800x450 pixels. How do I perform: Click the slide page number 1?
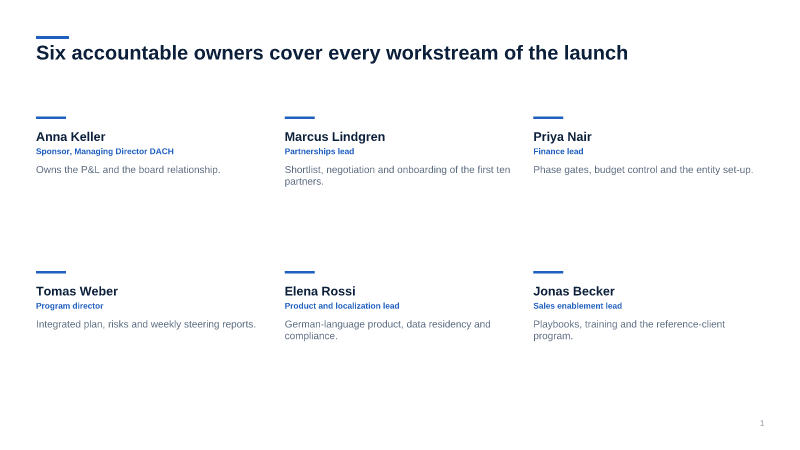coord(762,423)
